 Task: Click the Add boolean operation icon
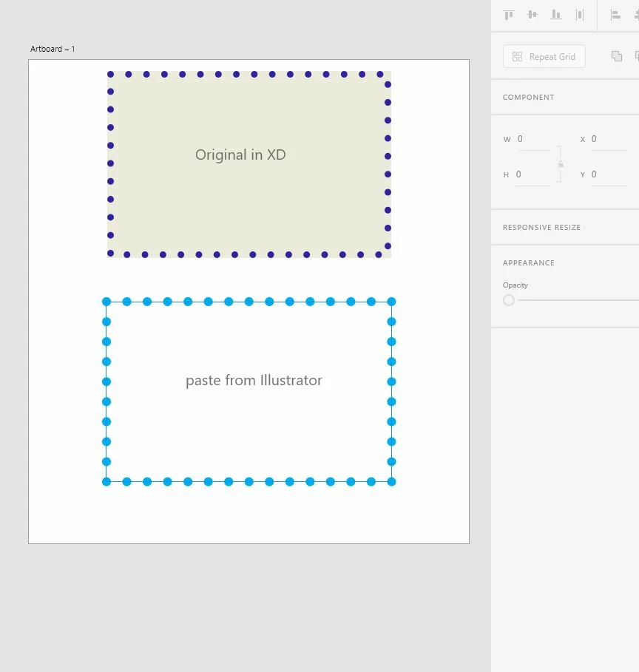click(x=617, y=56)
